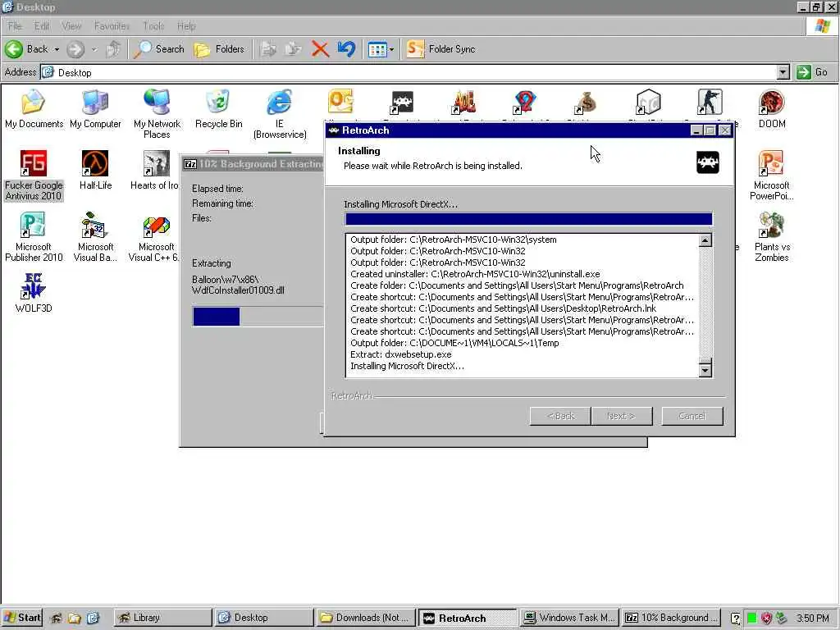
Task: Select the Plants vs Zombies shortcut
Action: coord(771,237)
